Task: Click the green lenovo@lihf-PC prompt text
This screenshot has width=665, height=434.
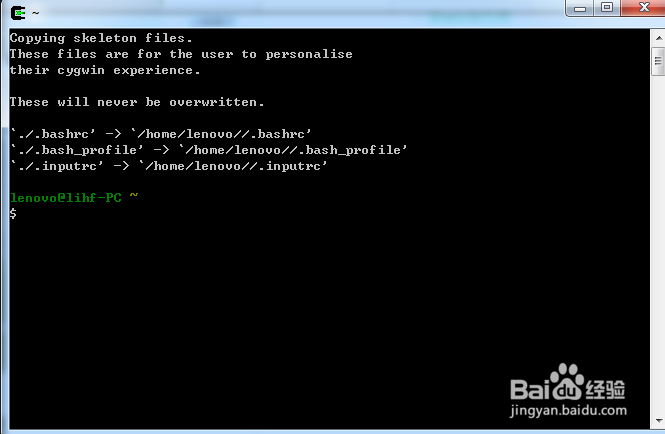Action: pos(66,198)
